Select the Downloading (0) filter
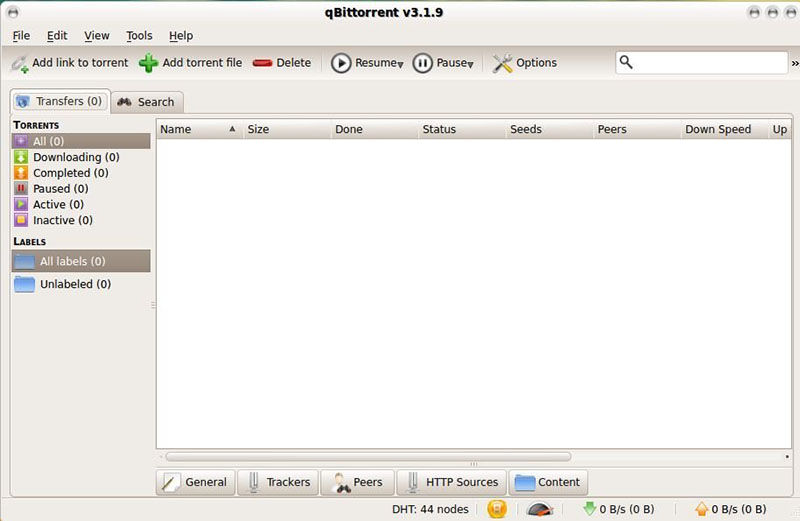 point(81,157)
